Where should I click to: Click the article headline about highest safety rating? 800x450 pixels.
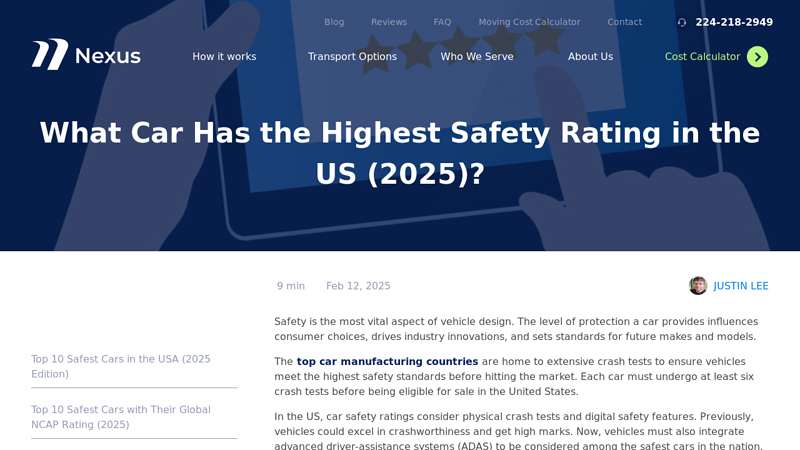click(400, 153)
